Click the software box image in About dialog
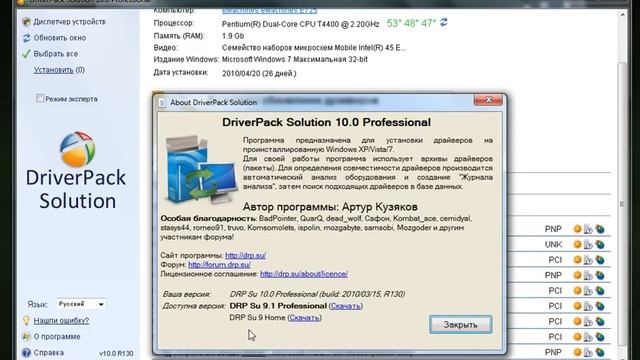This screenshot has height=360, width=640. (201, 170)
